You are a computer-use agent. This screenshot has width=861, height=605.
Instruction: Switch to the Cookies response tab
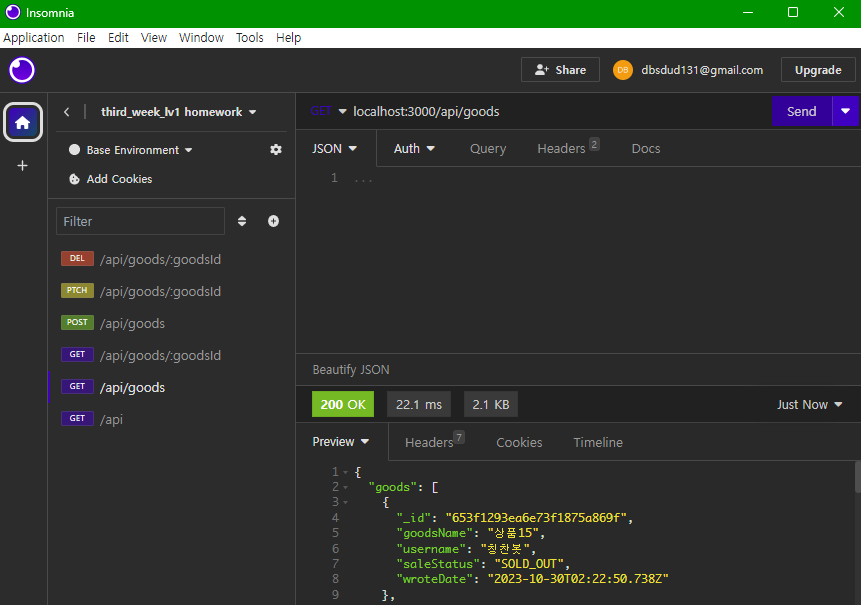click(519, 442)
